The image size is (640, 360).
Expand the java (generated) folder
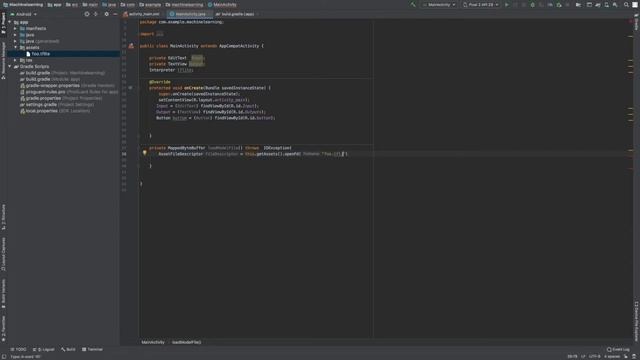click(16, 41)
